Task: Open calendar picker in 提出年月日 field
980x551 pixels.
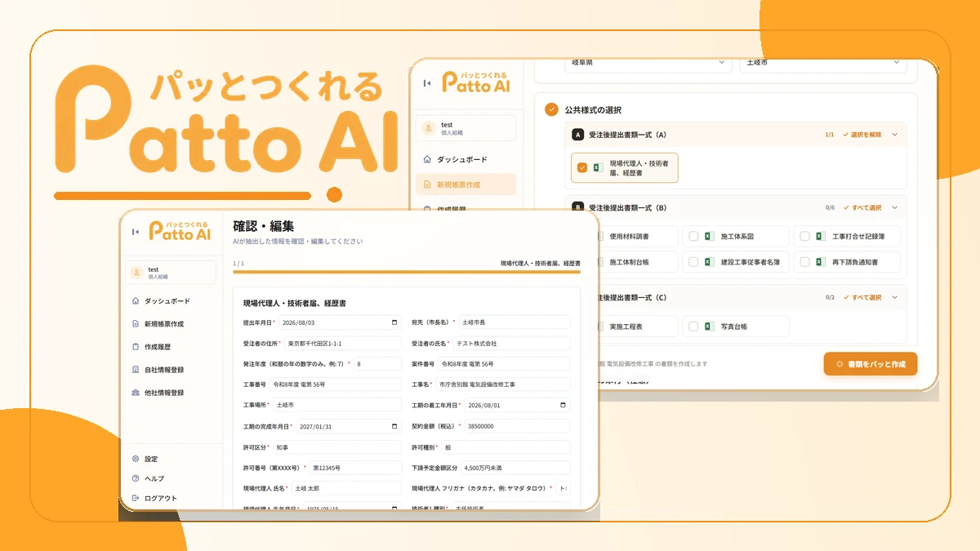Action: click(x=395, y=322)
